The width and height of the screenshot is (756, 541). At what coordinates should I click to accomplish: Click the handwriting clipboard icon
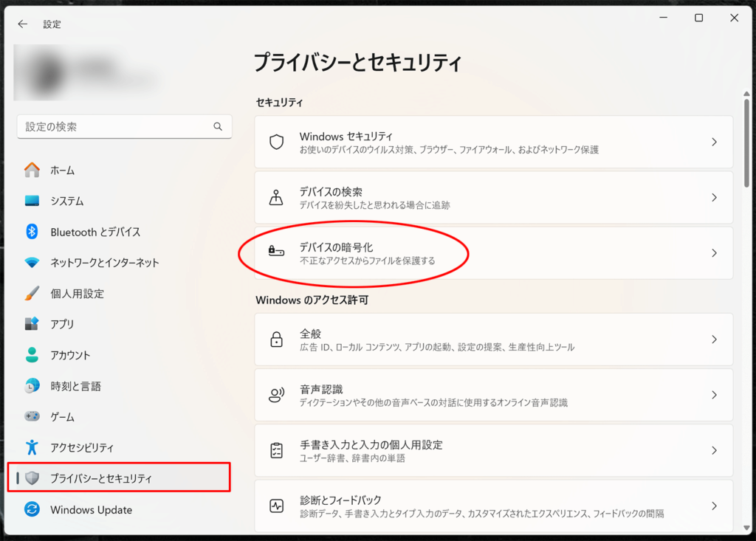tap(276, 450)
